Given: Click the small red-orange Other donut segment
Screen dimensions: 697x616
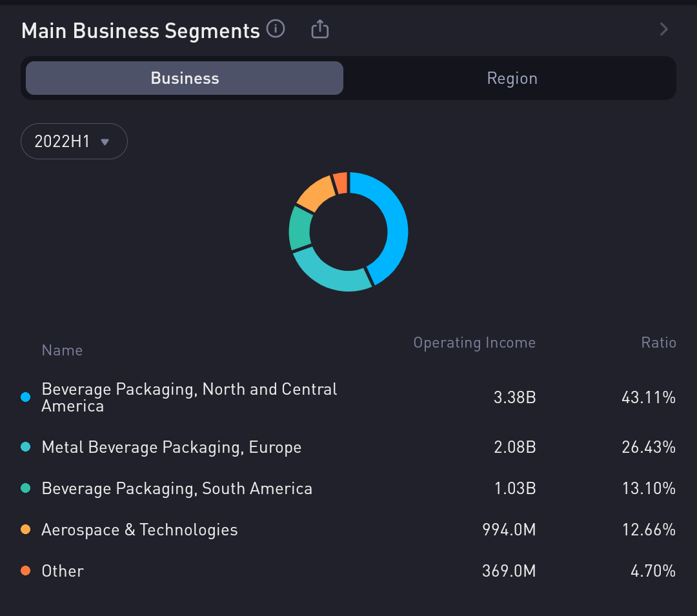Looking at the screenshot, I should click(x=340, y=183).
